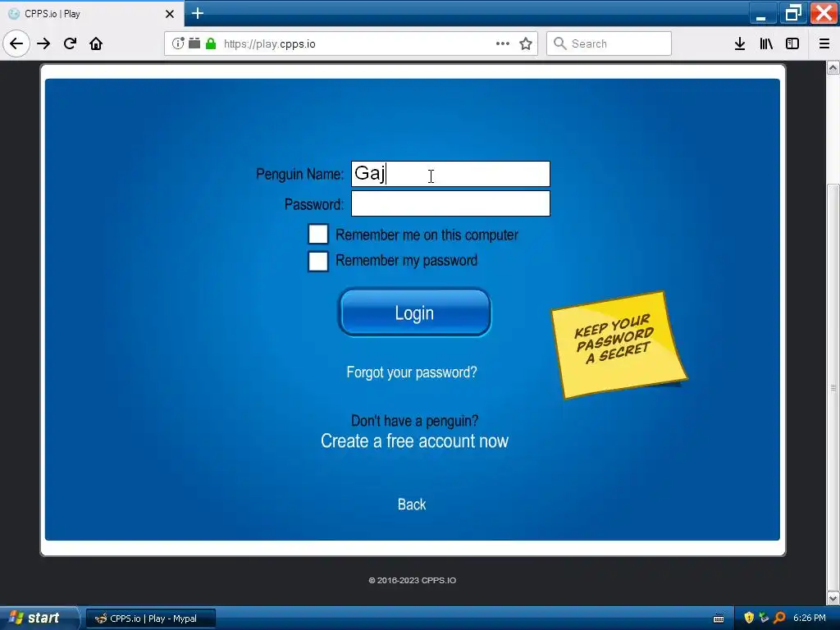The image size is (840, 630).
Task: Go back with the browser back arrow
Action: point(16,44)
